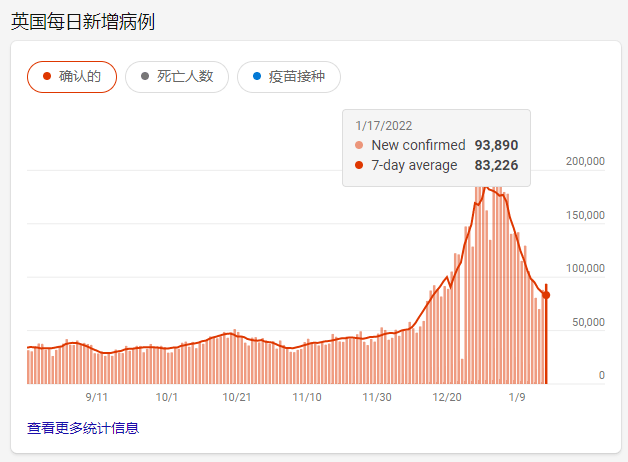This screenshot has width=628, height=462.
Task: Click the 11/10 date axis label
Action: (x=307, y=397)
